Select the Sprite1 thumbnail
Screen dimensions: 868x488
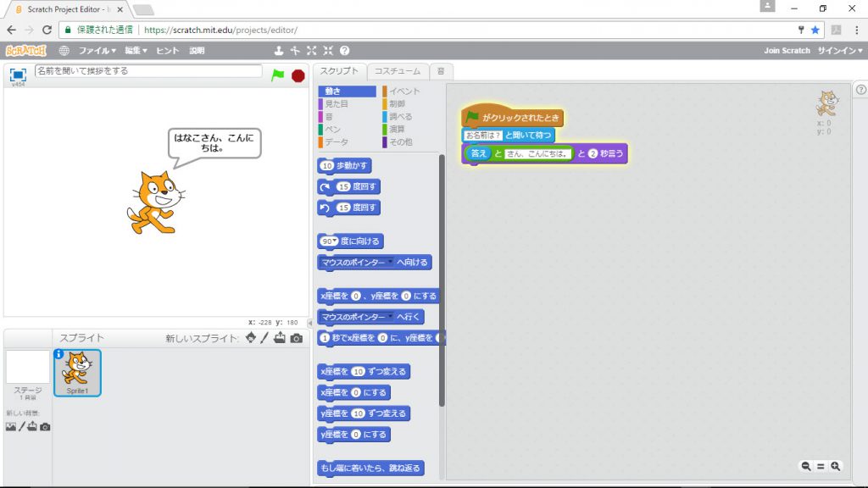77,373
